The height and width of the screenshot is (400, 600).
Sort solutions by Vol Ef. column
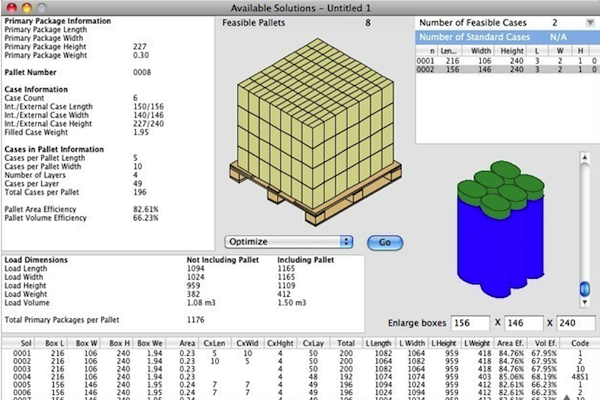click(x=541, y=341)
